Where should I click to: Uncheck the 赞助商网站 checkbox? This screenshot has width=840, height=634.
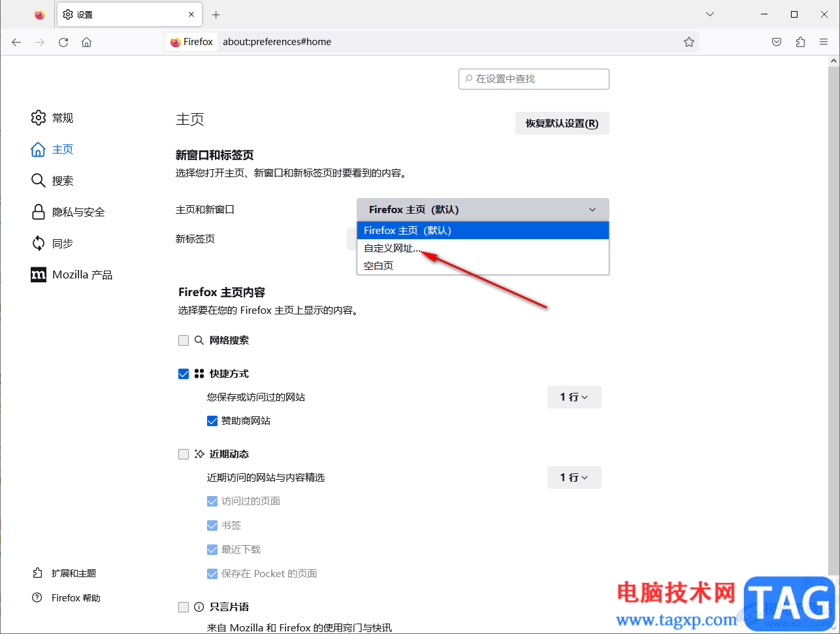(x=212, y=421)
